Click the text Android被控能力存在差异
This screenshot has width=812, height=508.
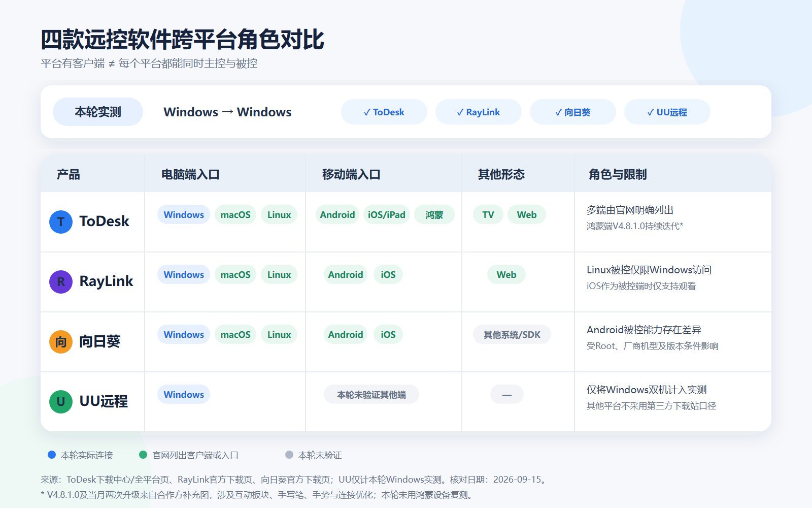644,330
